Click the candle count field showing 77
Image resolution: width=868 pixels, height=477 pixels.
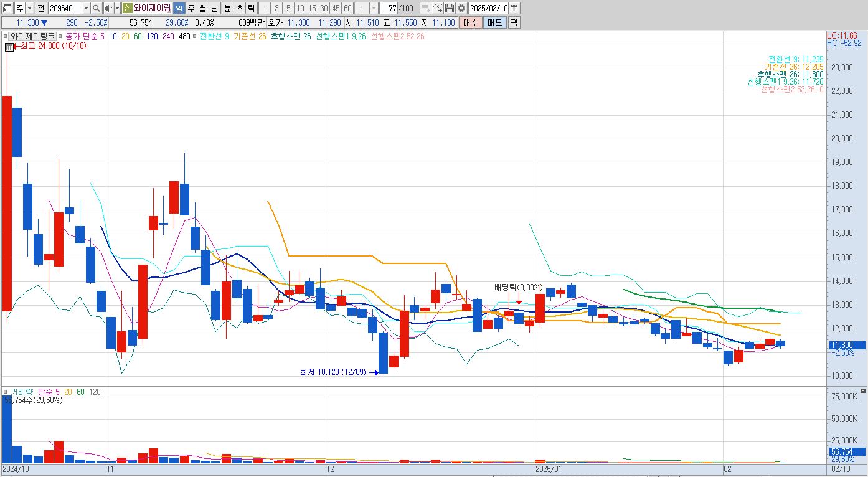[x=388, y=8]
